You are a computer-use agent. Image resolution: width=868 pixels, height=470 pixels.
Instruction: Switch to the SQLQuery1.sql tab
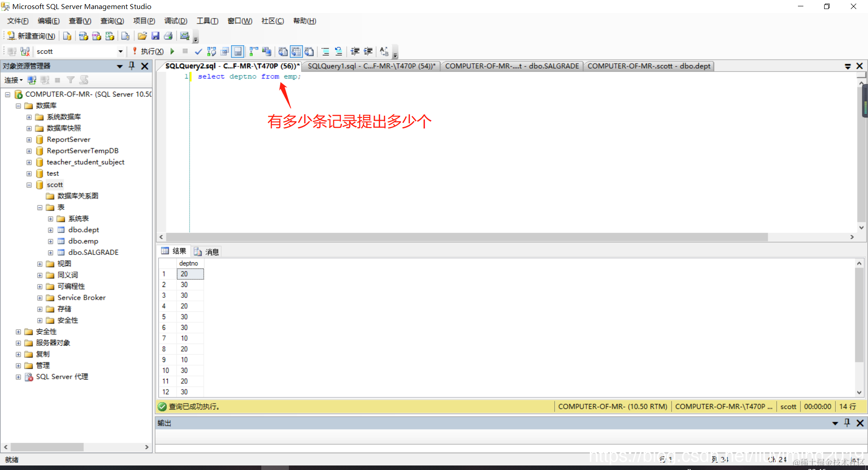tap(372, 66)
